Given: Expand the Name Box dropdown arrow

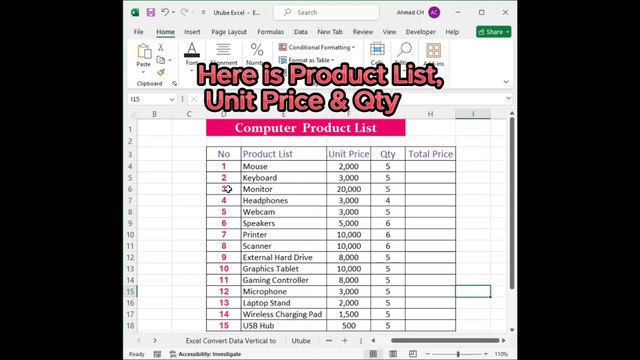Looking at the screenshot, I should coord(172,99).
